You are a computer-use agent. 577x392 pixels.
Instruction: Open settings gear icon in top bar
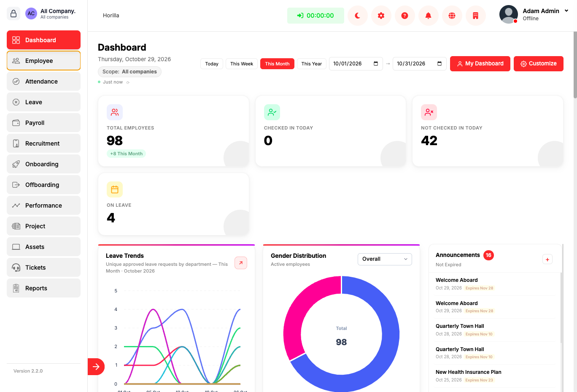click(381, 16)
